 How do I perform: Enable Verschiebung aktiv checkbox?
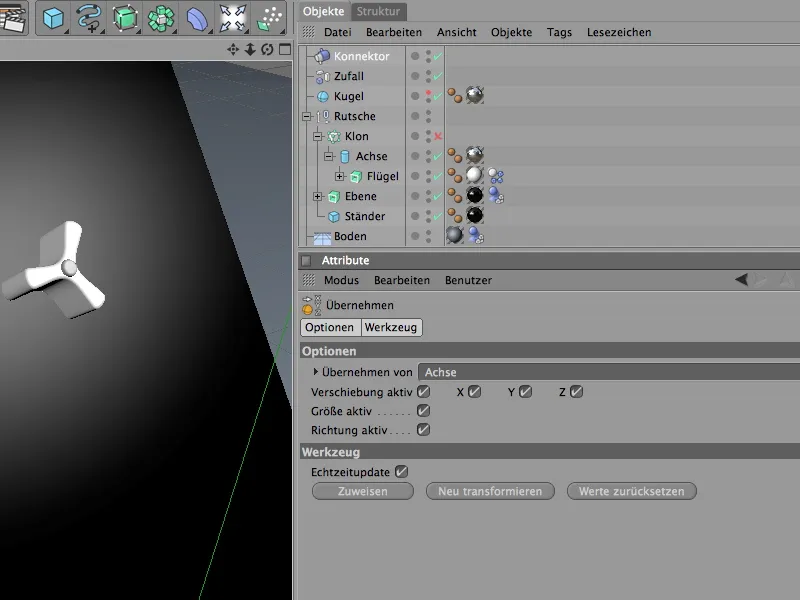point(423,392)
